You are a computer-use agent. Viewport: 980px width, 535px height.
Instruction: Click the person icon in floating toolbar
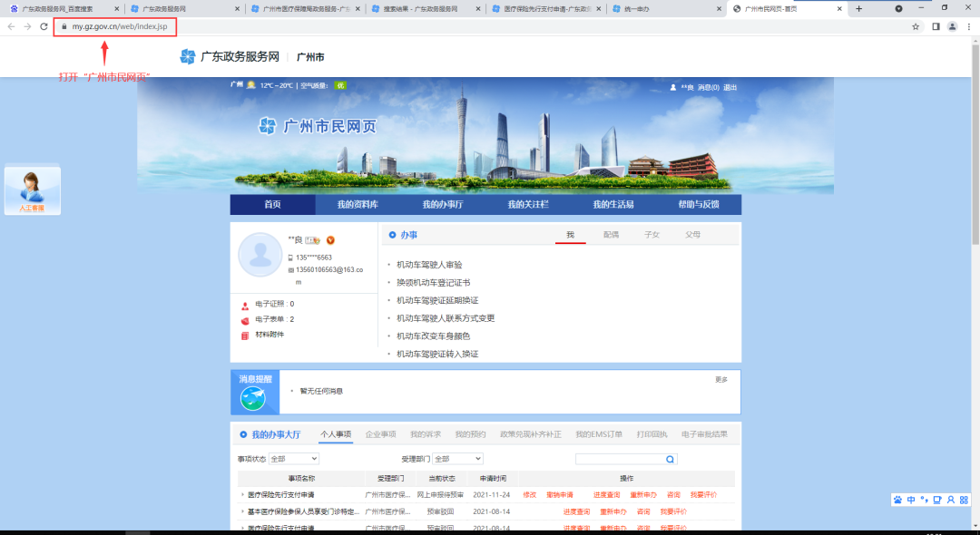click(x=951, y=500)
